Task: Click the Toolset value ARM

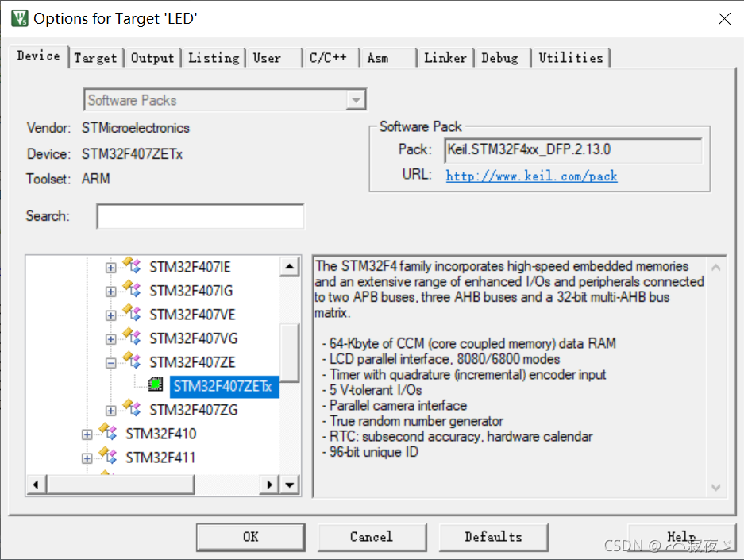Action: 96,179
